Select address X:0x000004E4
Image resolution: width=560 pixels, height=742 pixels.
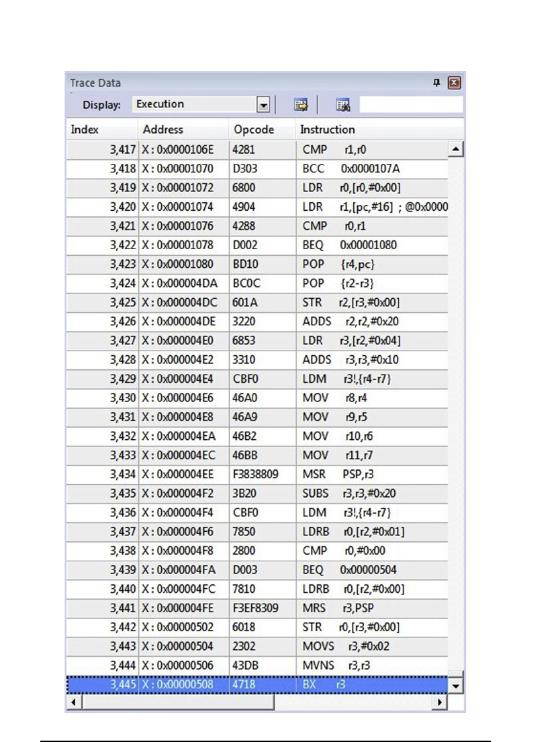tap(177, 379)
